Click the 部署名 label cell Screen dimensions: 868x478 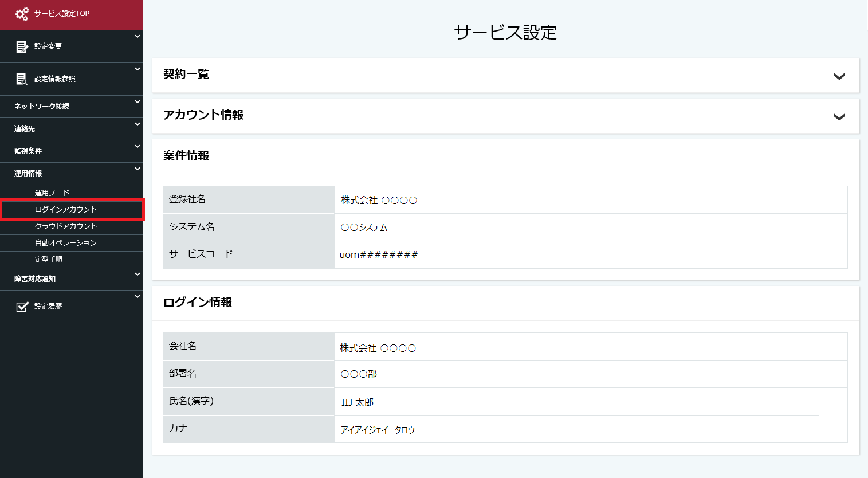249,374
